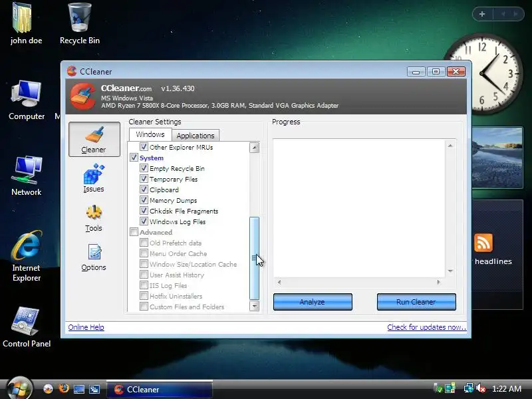
Task: Open the john doe desktop folder
Action: pyautogui.click(x=26, y=24)
